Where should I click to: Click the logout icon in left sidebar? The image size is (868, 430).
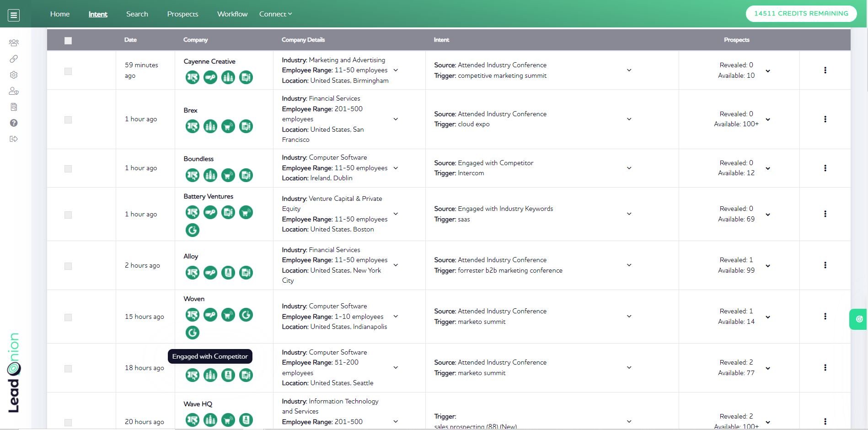coord(14,139)
